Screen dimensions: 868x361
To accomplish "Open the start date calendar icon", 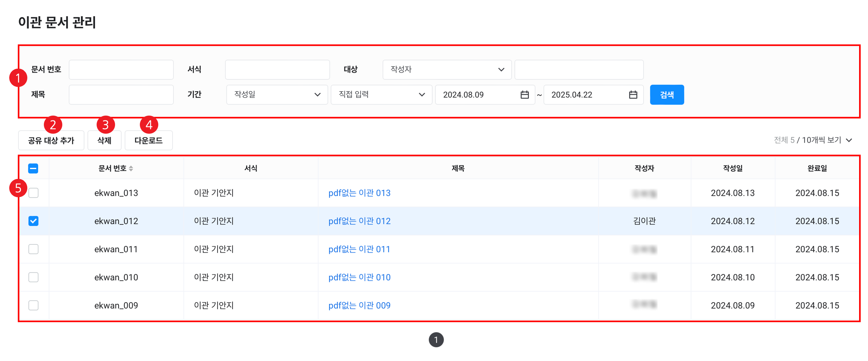I will coord(524,95).
